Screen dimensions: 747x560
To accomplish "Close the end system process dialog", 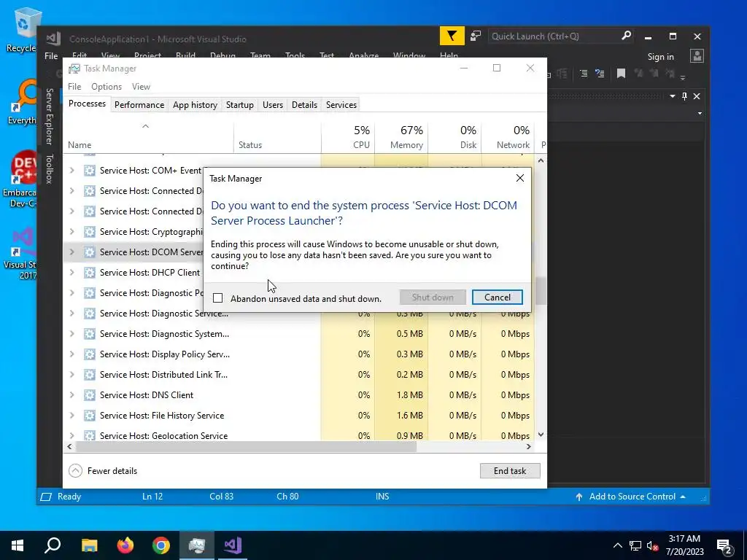I will click(x=519, y=178).
